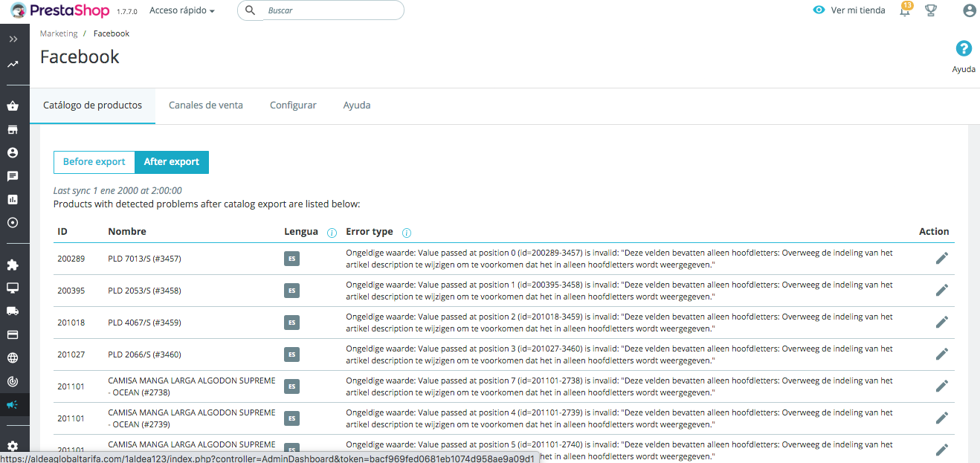Open the circular target icon in sidebar
This screenshot has height=463, width=980.
pos(13,222)
